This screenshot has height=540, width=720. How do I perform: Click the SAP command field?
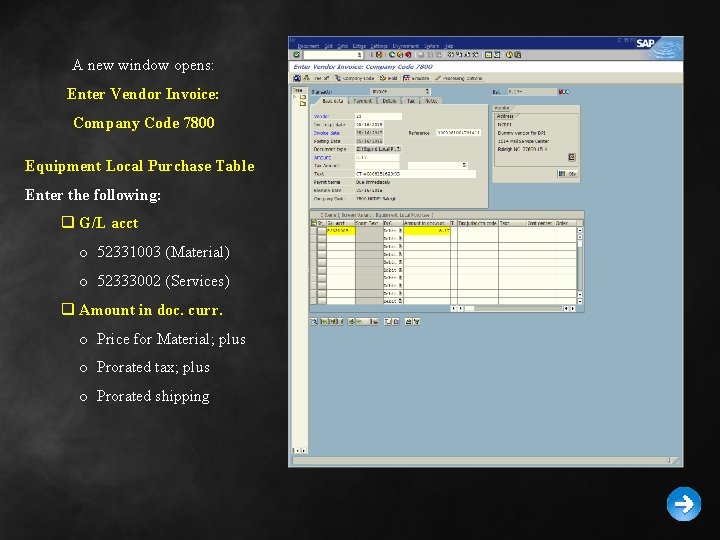point(333,55)
